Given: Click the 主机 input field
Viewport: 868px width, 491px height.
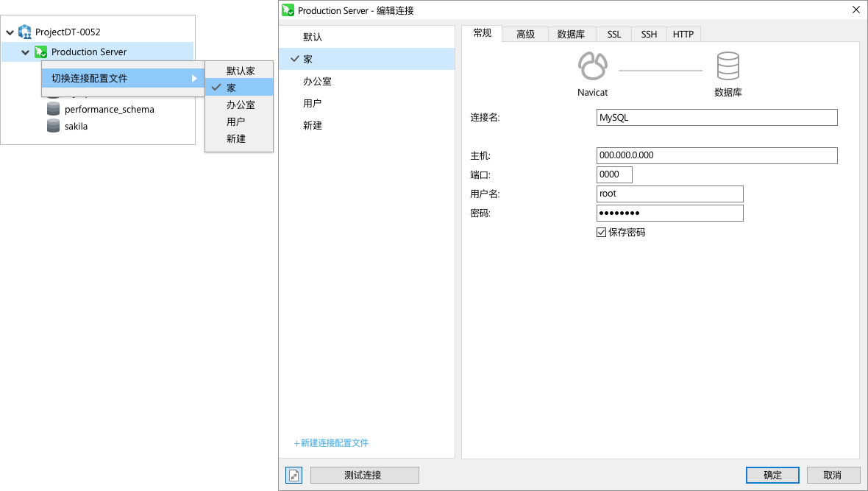Looking at the screenshot, I should pos(716,155).
